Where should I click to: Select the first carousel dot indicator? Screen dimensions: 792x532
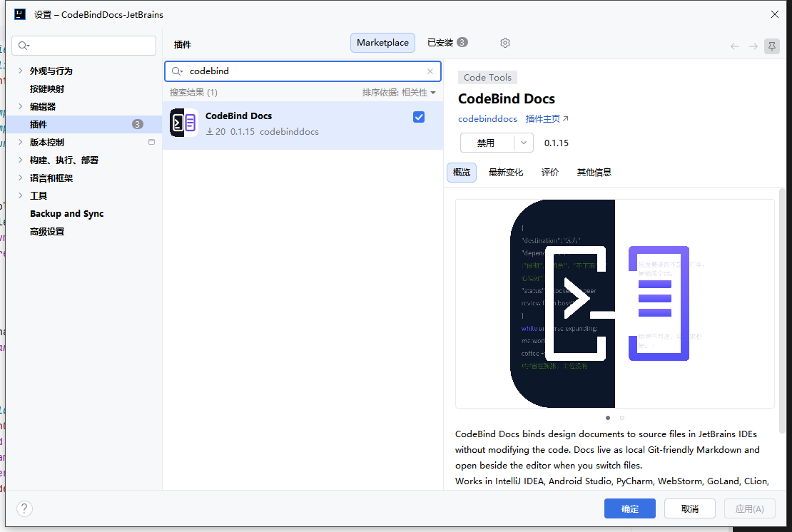[608, 418]
